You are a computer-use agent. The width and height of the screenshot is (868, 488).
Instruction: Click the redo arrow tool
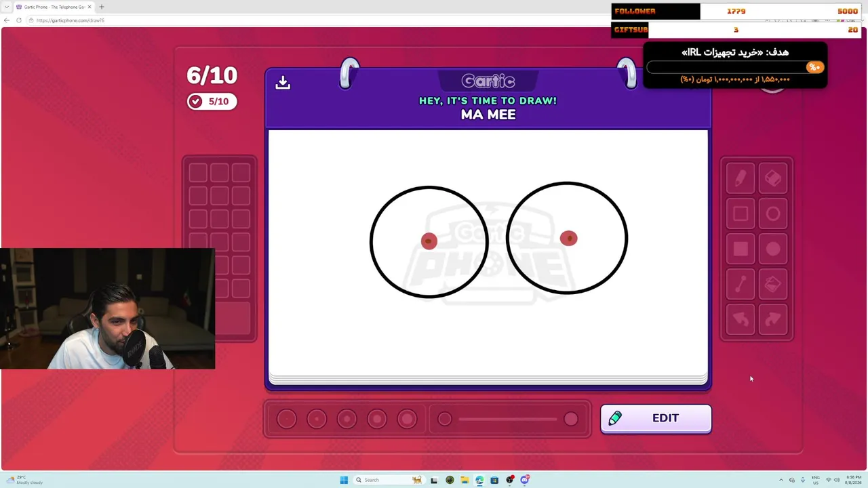click(773, 320)
